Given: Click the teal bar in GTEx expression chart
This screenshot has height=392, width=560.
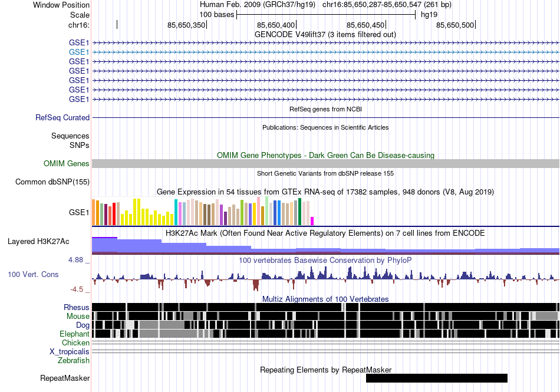Looking at the screenshot, I should coord(176,212).
